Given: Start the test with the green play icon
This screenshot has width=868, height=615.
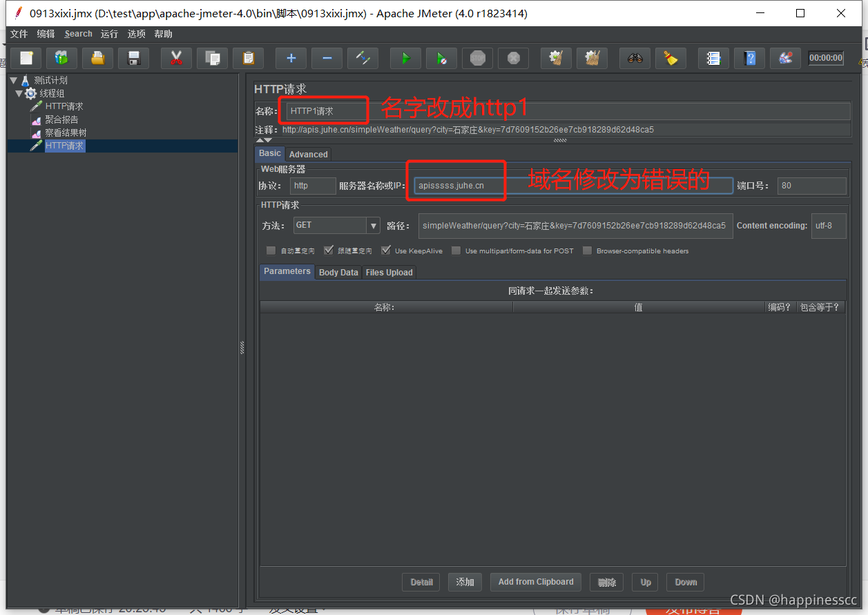Looking at the screenshot, I should (x=406, y=58).
